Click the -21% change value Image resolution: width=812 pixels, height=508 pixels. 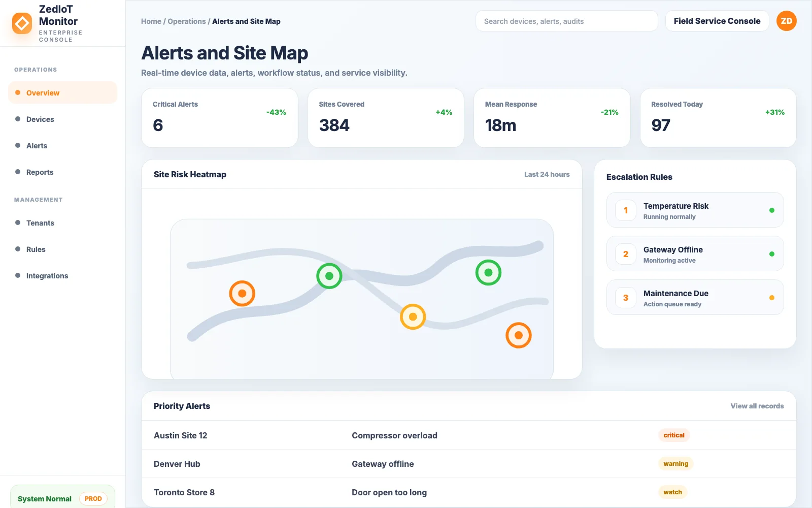610,112
